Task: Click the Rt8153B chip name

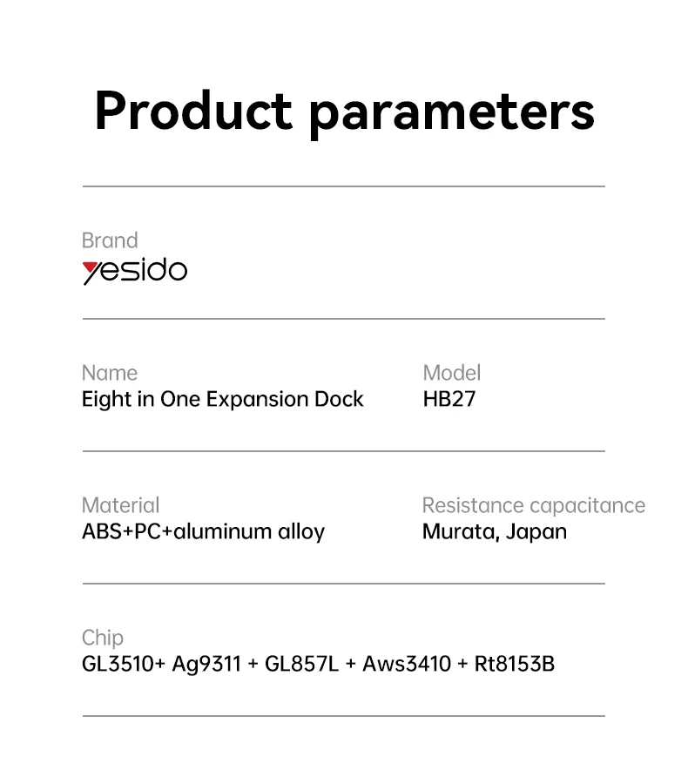Action: click(514, 665)
